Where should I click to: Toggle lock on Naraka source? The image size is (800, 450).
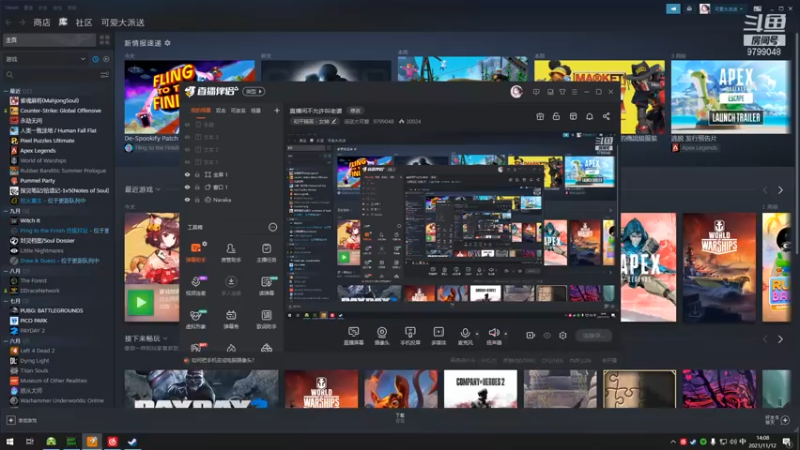click(x=198, y=200)
